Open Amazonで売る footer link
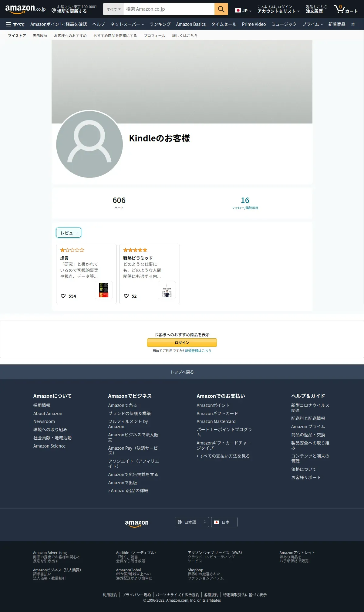364x612 pixels. pyautogui.click(x=123, y=405)
